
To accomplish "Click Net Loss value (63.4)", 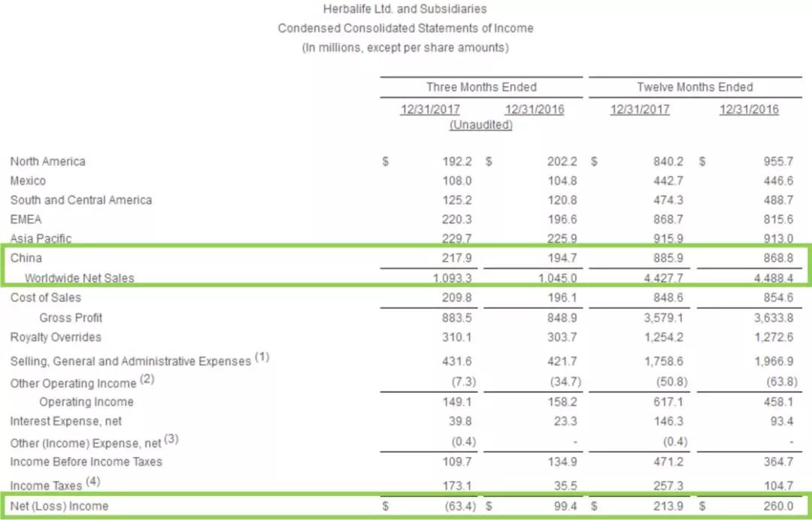I will (461, 506).
